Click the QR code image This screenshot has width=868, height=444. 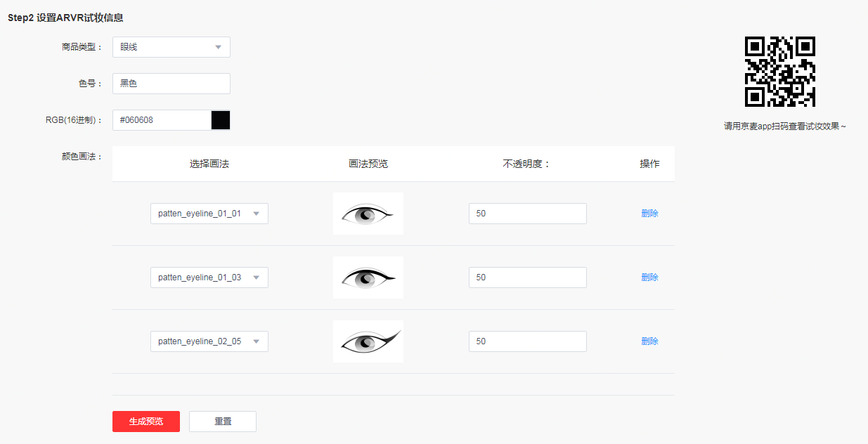(x=779, y=72)
